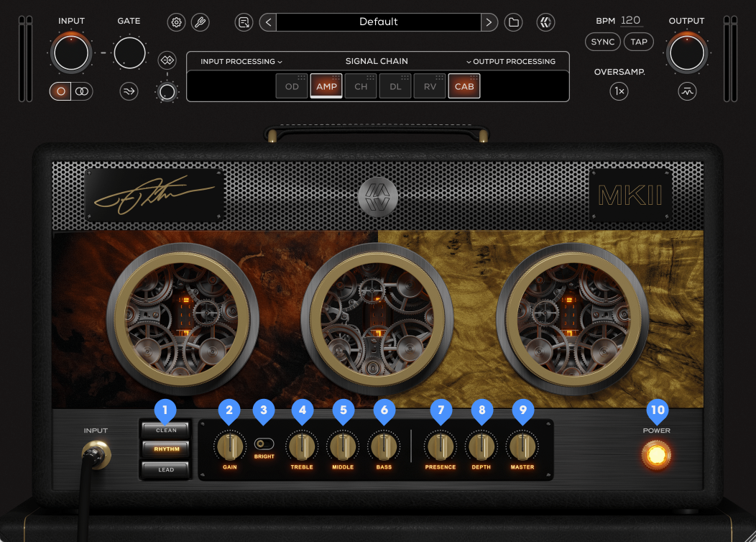Toggle the amp Power light

click(x=657, y=455)
